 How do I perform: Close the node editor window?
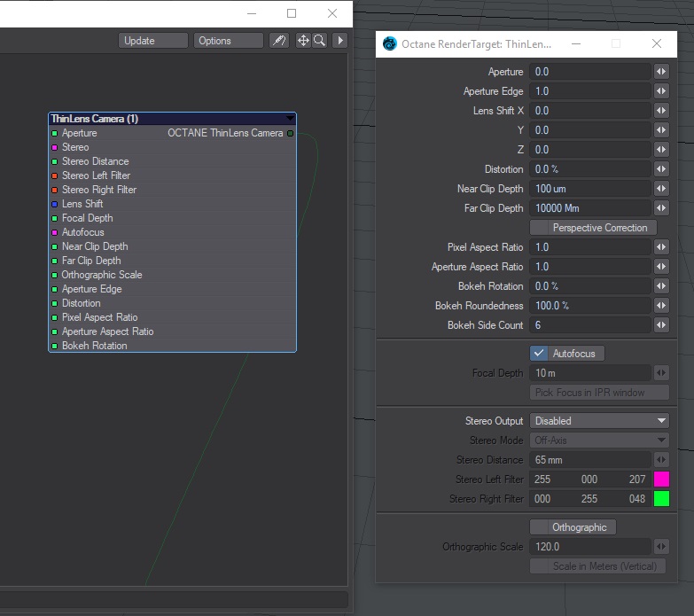[332, 13]
